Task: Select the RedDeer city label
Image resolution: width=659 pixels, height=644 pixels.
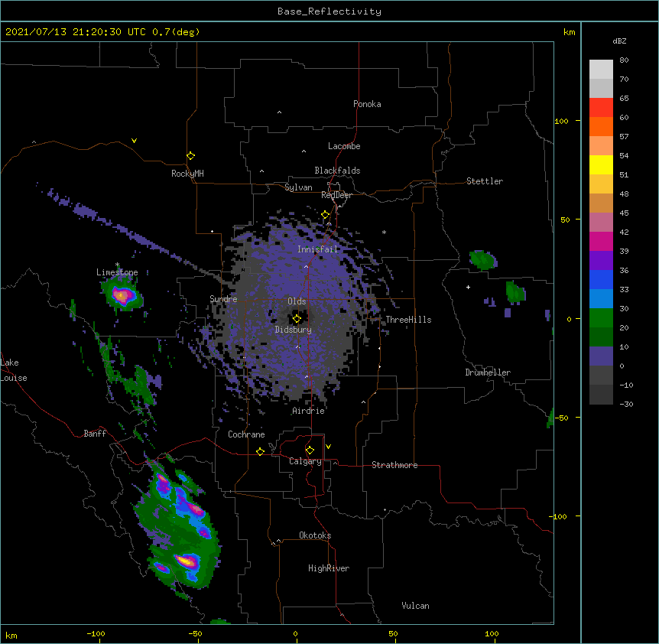Action: point(336,195)
